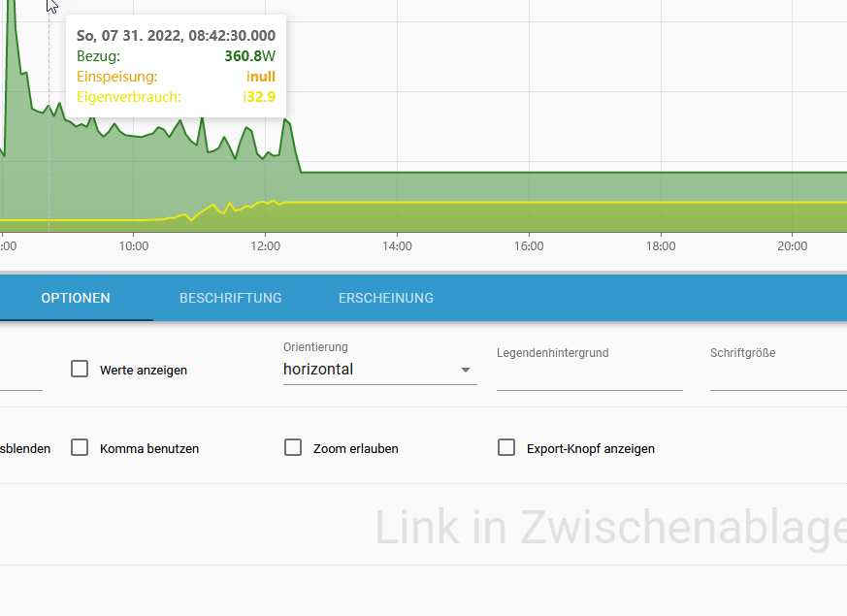The height and width of the screenshot is (616, 847).
Task: Select the ERSCHEINUNG tab
Action: [x=386, y=298]
